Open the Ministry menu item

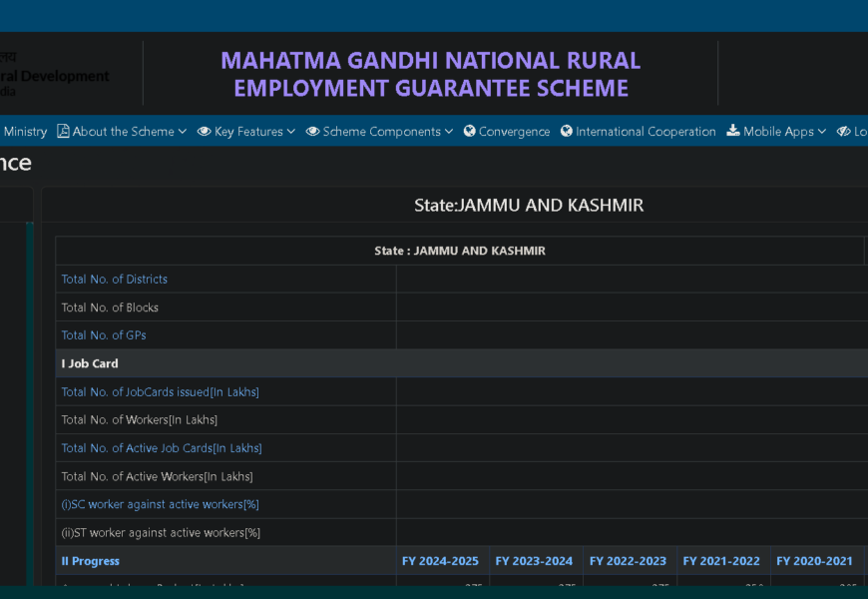25,132
